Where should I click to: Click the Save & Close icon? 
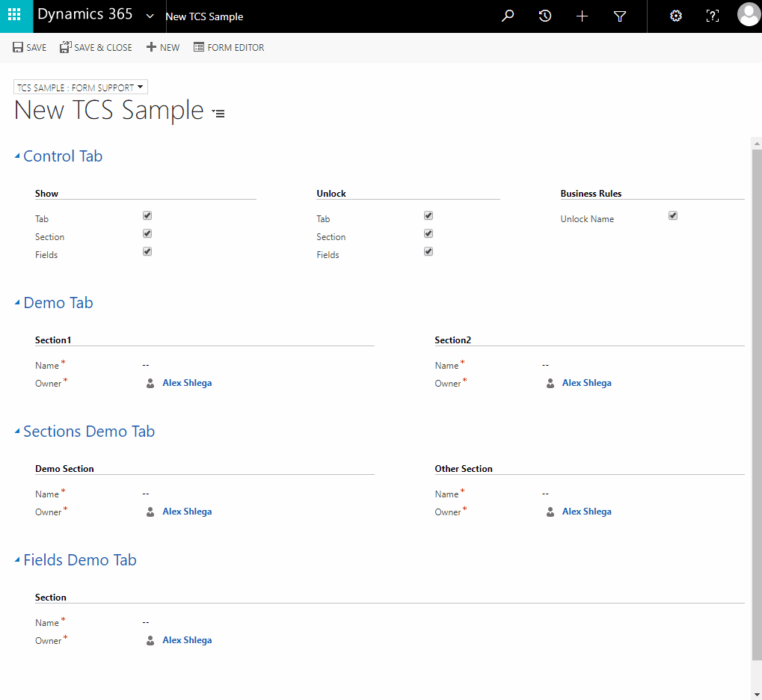tap(66, 47)
